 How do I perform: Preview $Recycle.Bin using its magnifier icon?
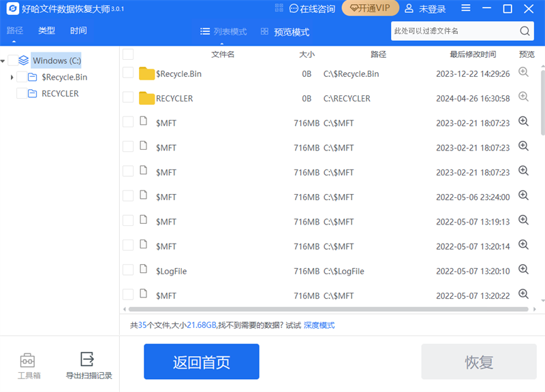525,72
